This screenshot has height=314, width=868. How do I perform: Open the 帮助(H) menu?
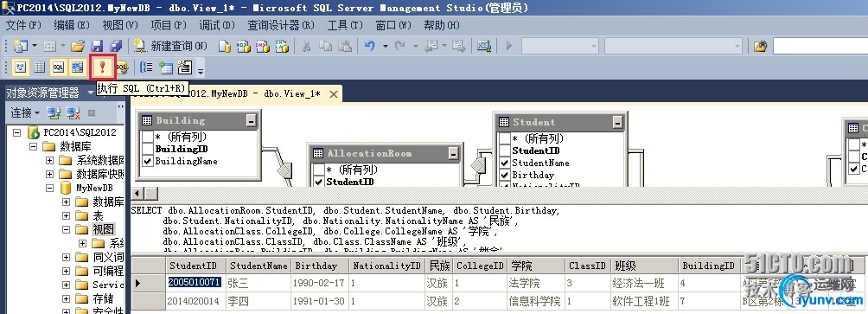coord(442,25)
